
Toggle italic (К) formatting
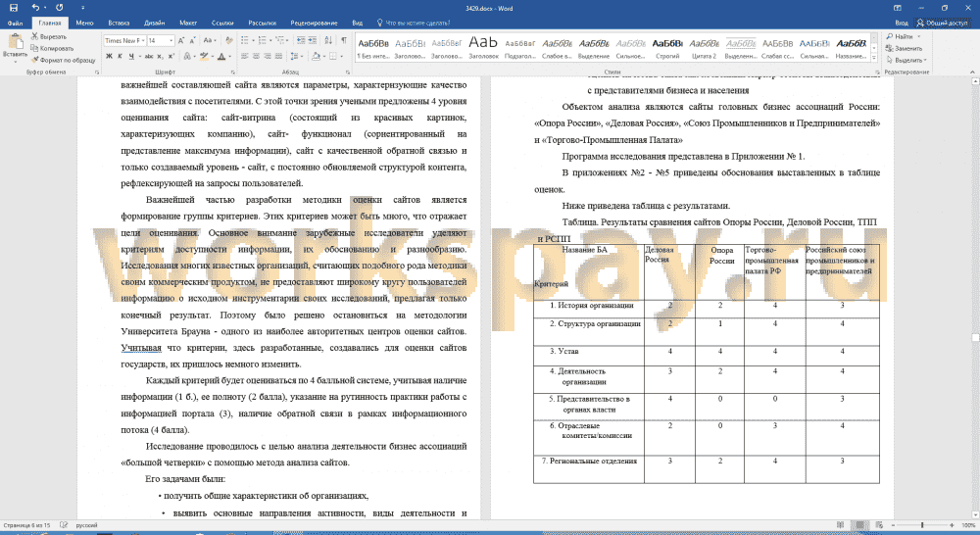(120, 56)
